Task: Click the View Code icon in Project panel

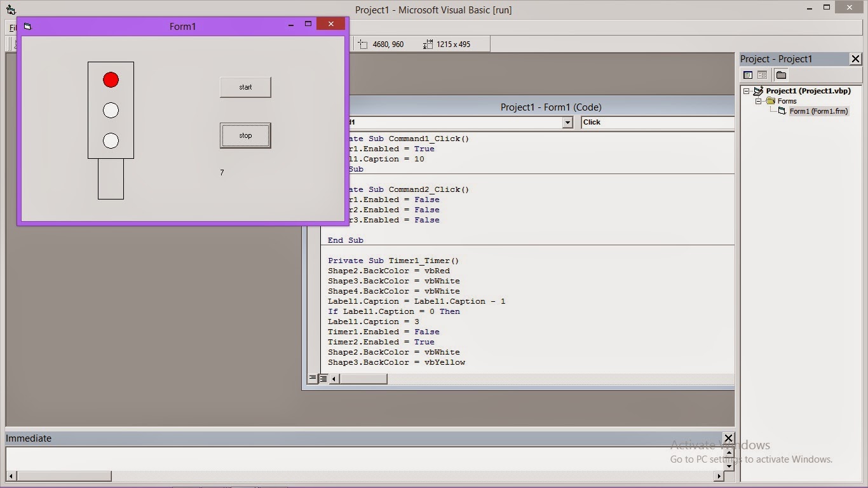Action: 748,75
